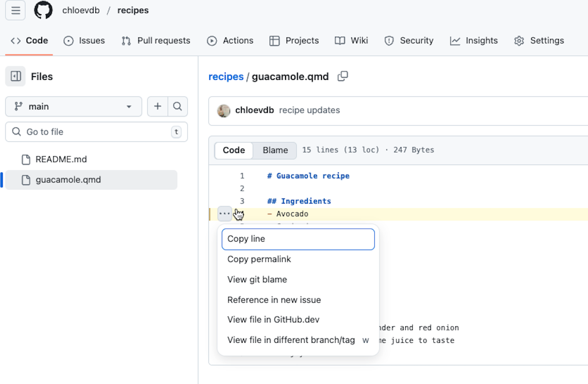Viewport: 588px width, 384px height.
Task: Click the three-dots line actions button
Action: pyautogui.click(x=225, y=214)
